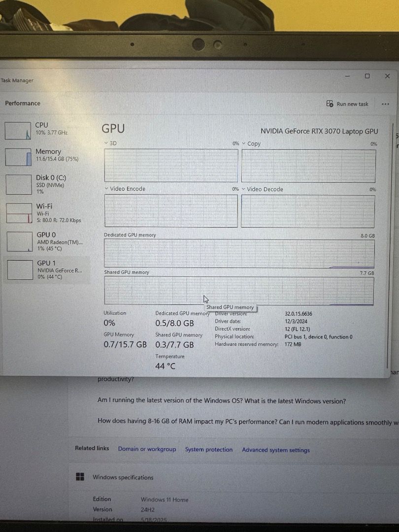The height and width of the screenshot is (532, 399).
Task: Click the Shared GPU memory graph
Action: click(239, 291)
